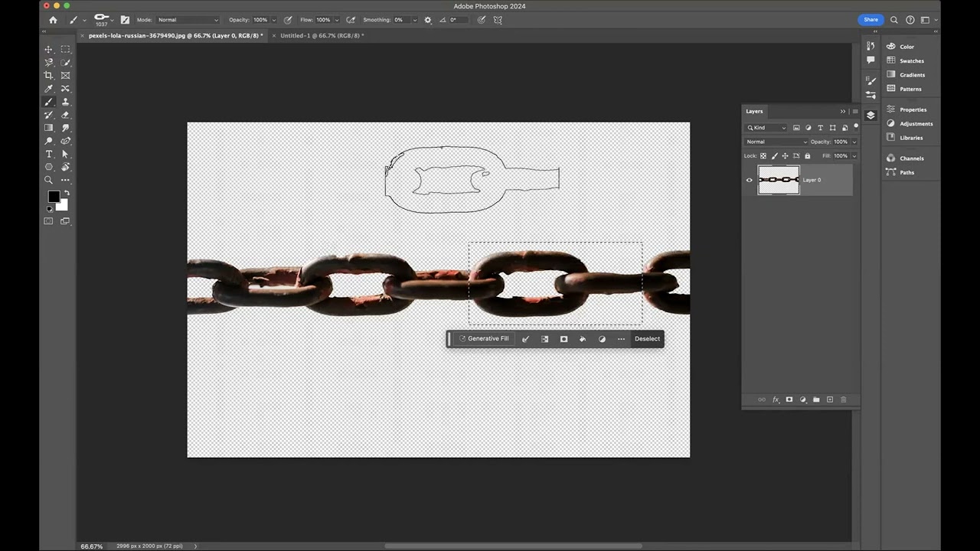The image size is (980, 551).
Task: Select the Gradient tool
Action: pos(49,128)
